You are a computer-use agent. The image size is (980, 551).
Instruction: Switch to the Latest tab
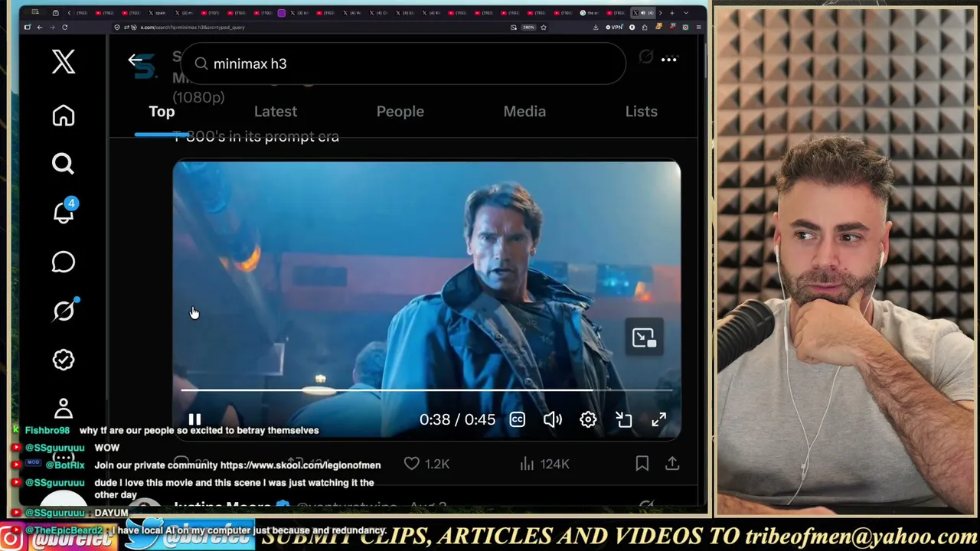point(276,112)
